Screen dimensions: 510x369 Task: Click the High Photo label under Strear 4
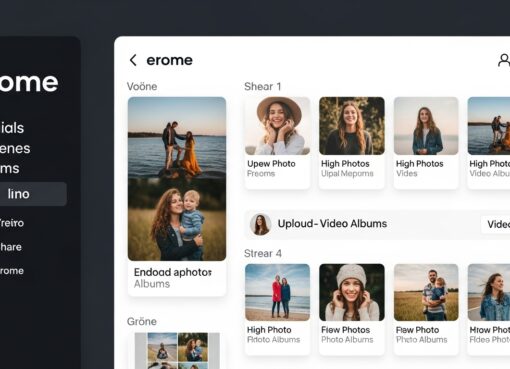click(x=269, y=330)
